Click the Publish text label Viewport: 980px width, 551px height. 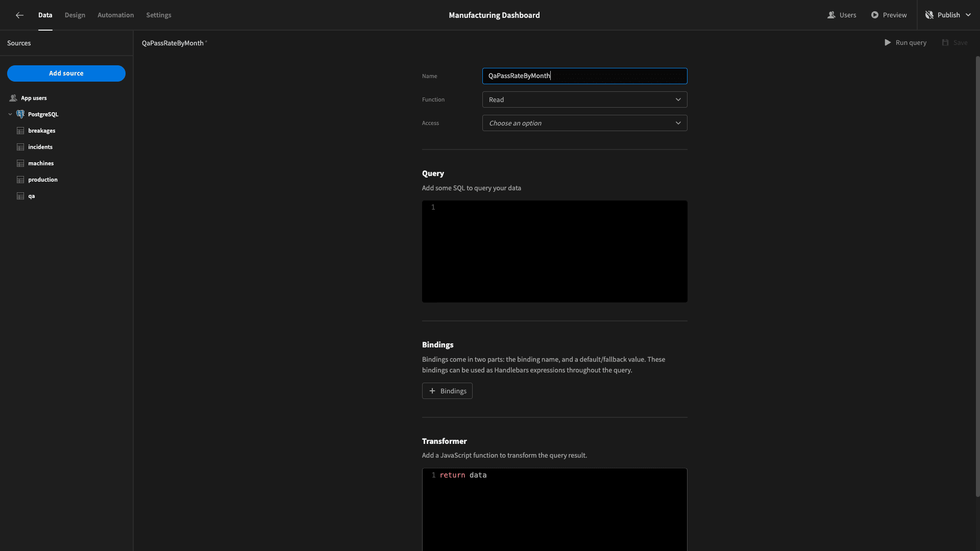point(948,15)
